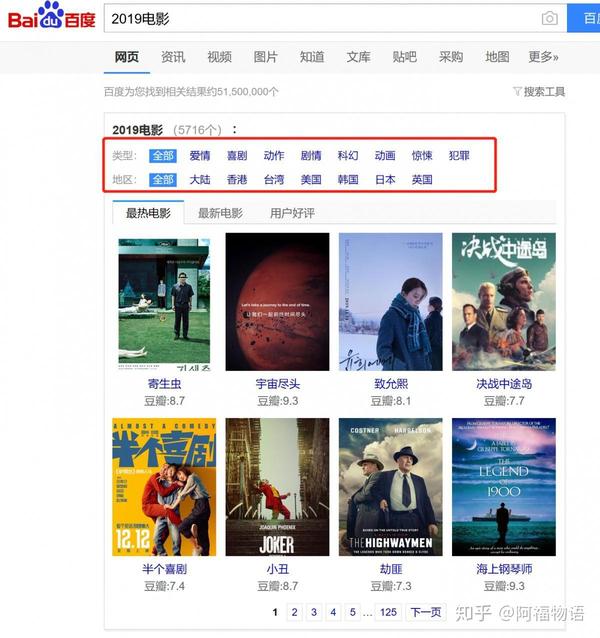Image resolution: width=600 pixels, height=638 pixels.
Task: Click the 豆瓣:9.3 rating under 海上钢琴师
Action: coord(504,586)
